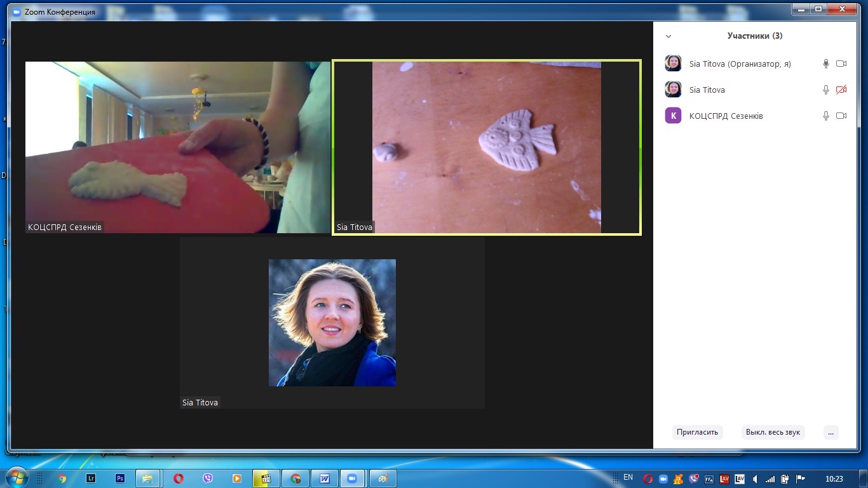This screenshot has width=868, height=488.
Task: Click Opera icon in system tray
Action: (x=648, y=479)
